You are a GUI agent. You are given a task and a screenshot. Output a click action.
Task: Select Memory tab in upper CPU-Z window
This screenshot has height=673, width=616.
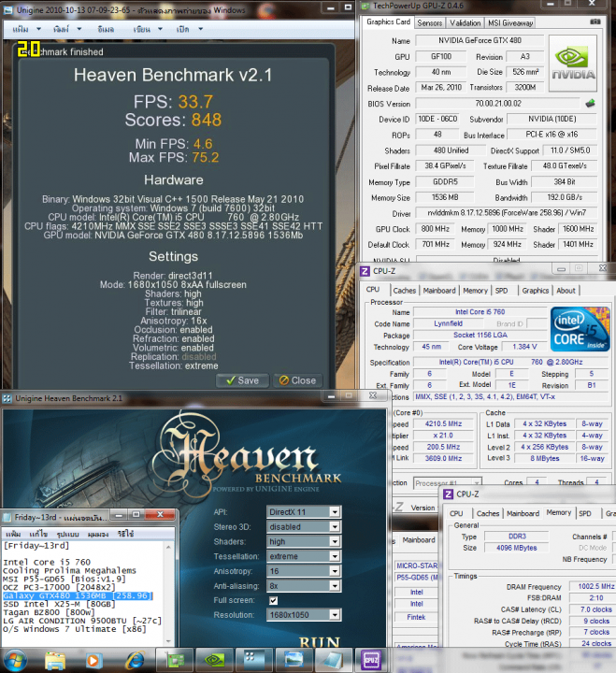point(475,291)
